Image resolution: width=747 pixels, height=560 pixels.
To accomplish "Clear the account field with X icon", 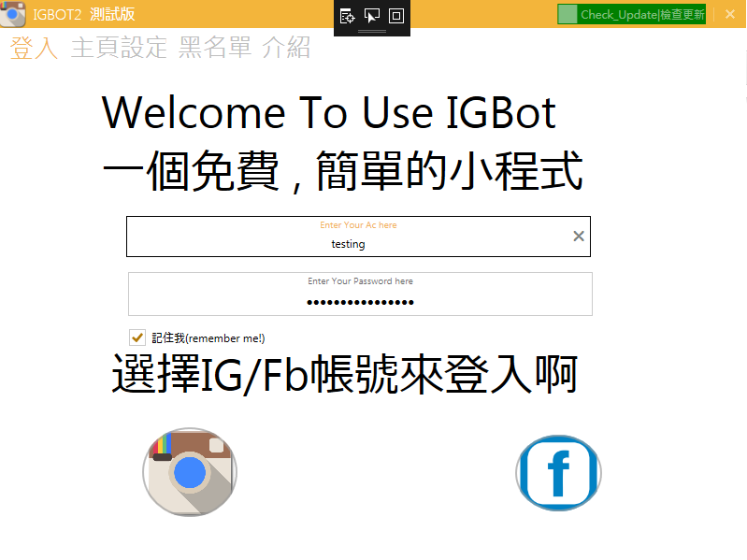I will (579, 237).
